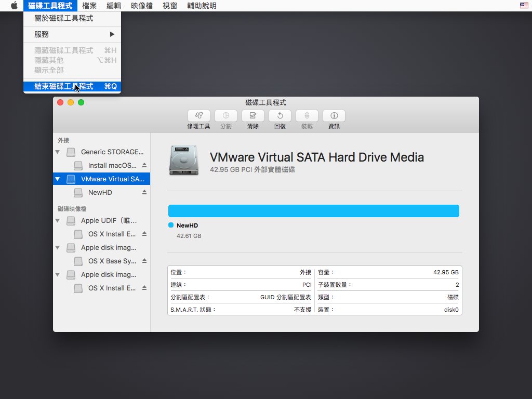Open the 檔案 menu
Image resolution: width=532 pixels, height=399 pixels.
[x=89, y=6]
